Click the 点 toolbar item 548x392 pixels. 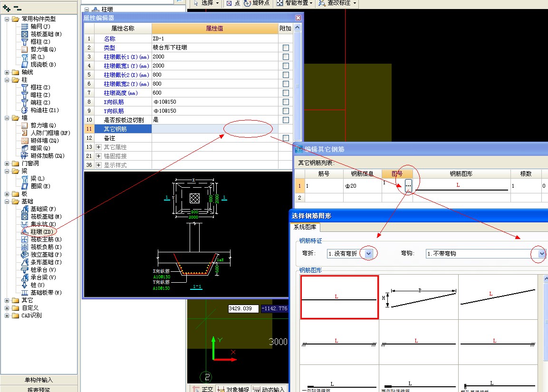[x=233, y=3]
